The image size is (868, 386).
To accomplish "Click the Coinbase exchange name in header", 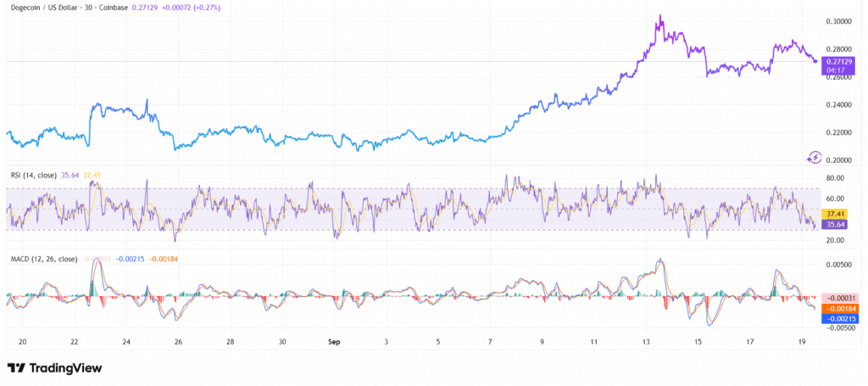I will [x=115, y=8].
